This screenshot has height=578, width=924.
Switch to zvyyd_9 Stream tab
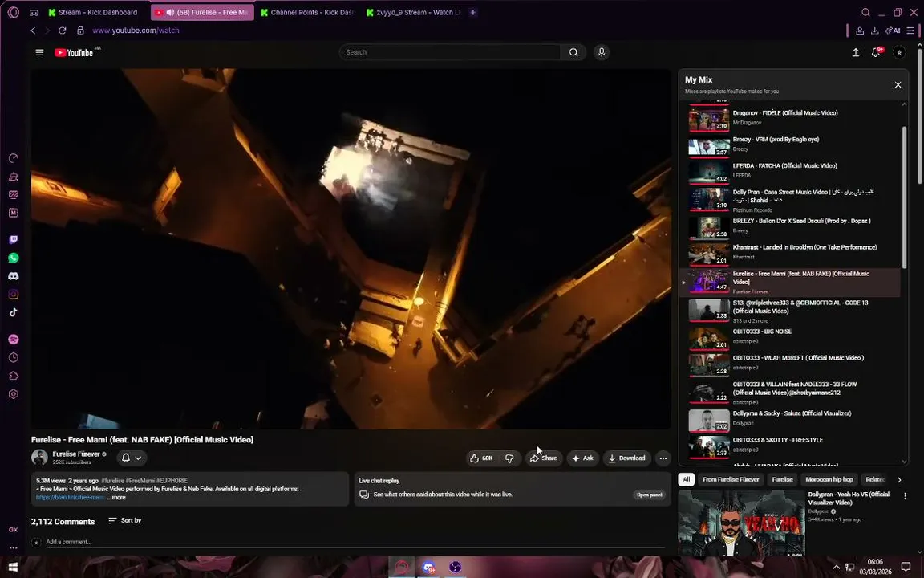pyautogui.click(x=412, y=12)
